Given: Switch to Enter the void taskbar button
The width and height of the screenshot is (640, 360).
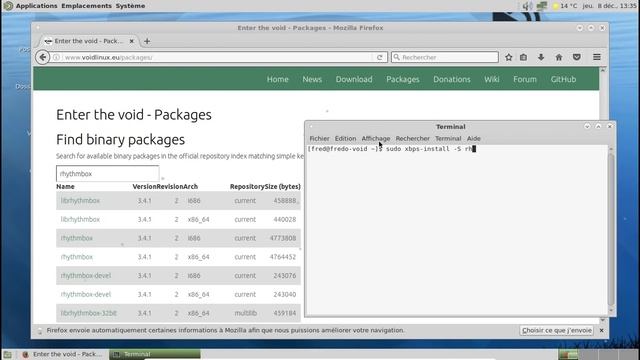Looking at the screenshot, I should tap(63, 354).
